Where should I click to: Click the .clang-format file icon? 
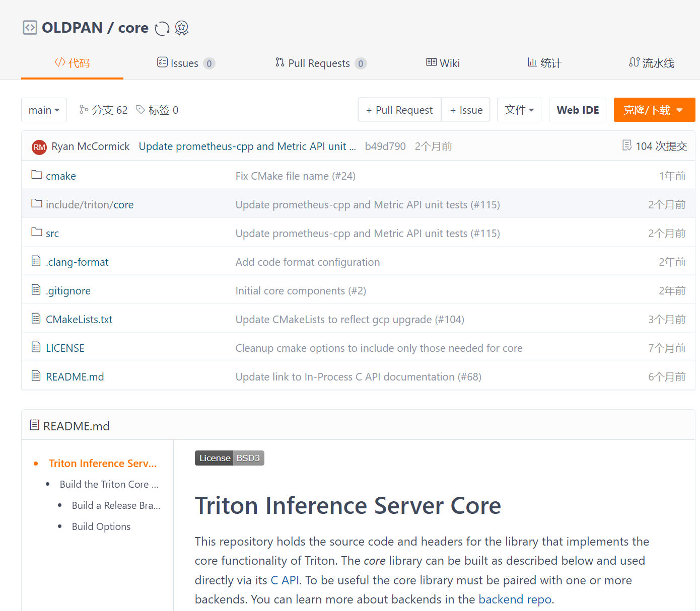coord(36,261)
